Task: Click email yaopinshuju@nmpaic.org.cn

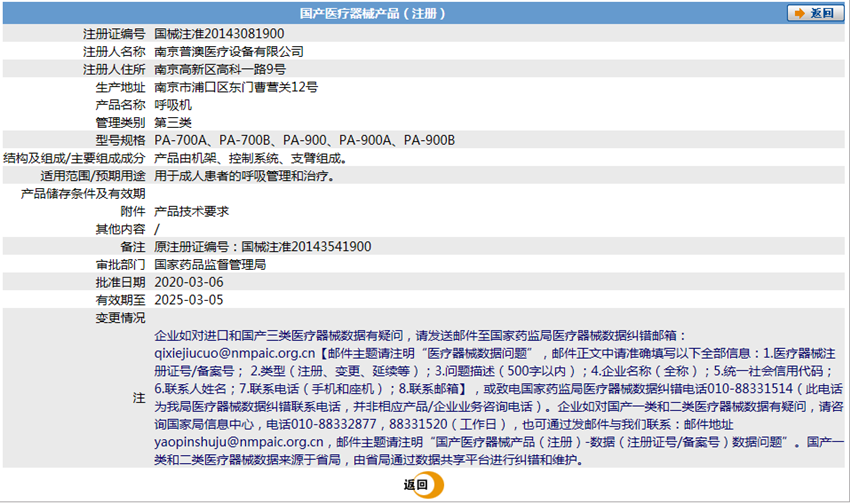Action: tap(239, 442)
